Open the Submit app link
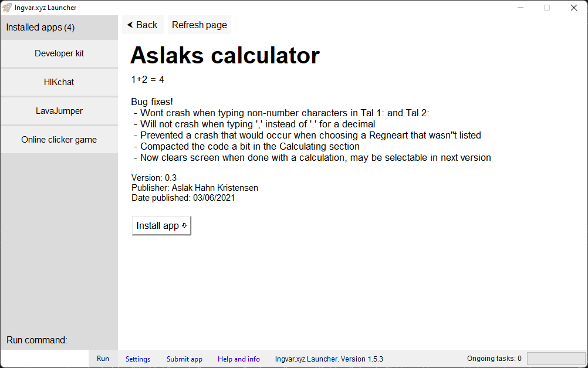Viewport: 588px width, 368px height. pyautogui.click(x=184, y=359)
